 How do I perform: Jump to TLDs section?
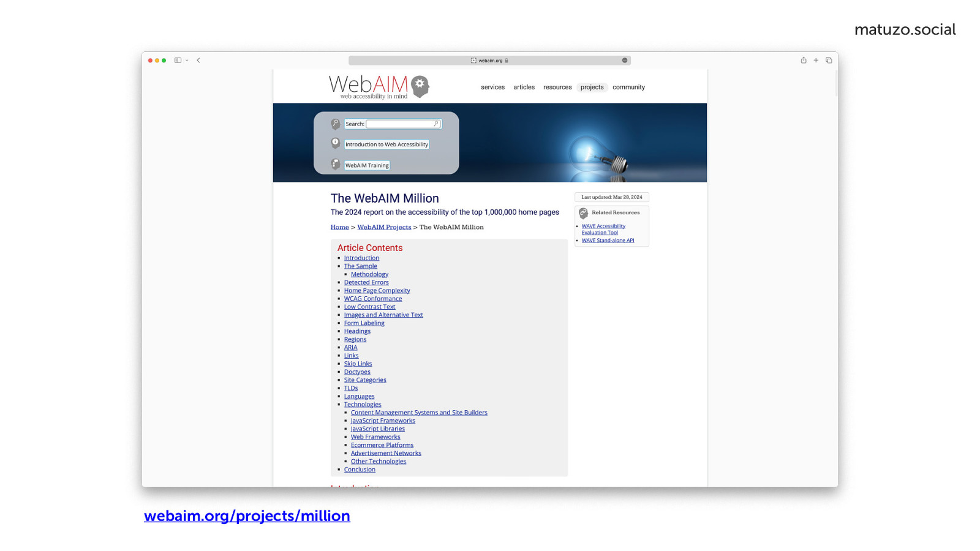tap(351, 388)
